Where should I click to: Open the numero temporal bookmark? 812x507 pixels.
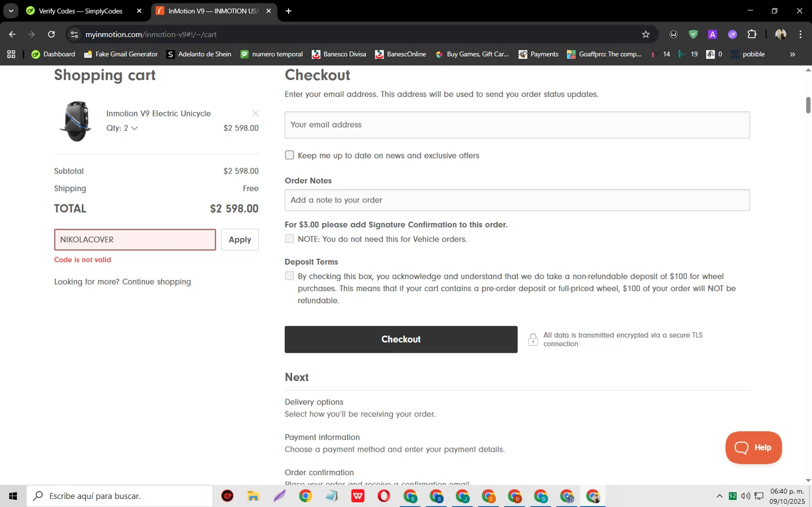pos(271,54)
